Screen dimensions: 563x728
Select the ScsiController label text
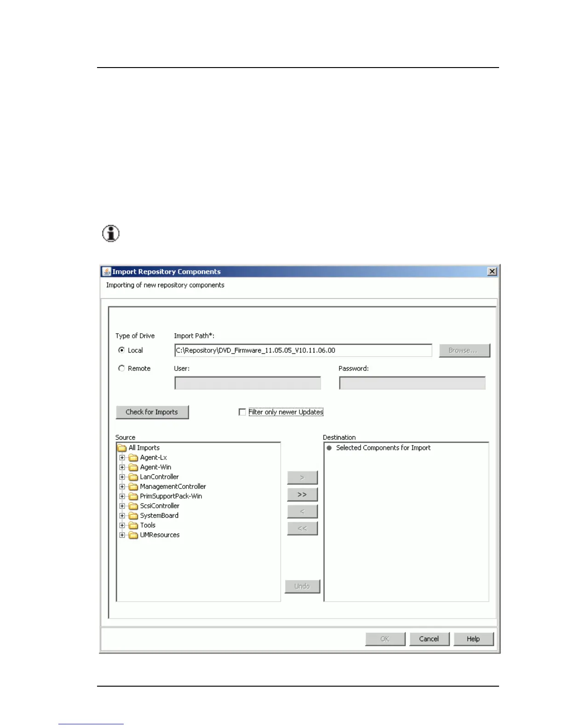pyautogui.click(x=160, y=506)
